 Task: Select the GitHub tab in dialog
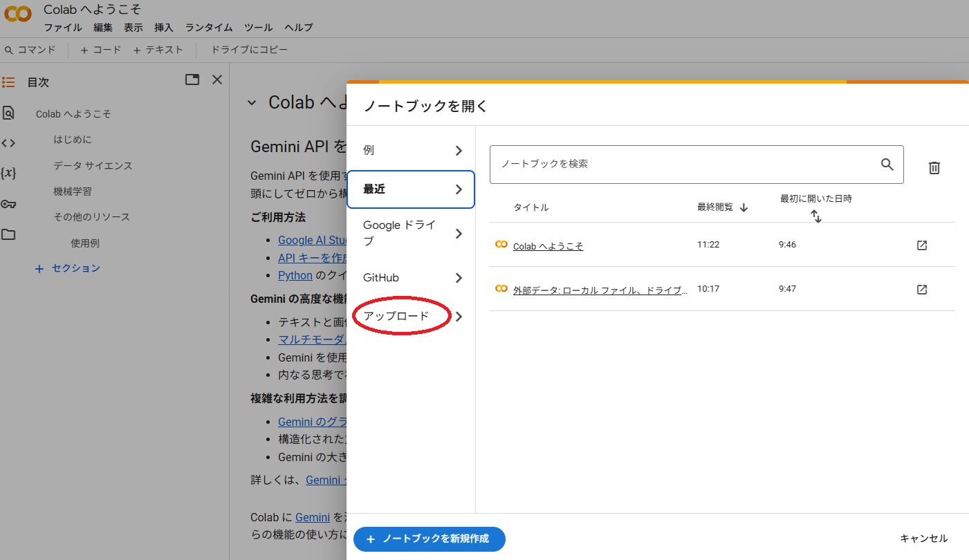click(x=411, y=278)
